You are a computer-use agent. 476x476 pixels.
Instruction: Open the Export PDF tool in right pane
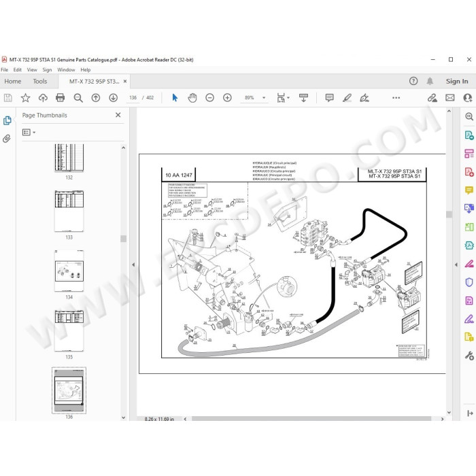[469, 135]
